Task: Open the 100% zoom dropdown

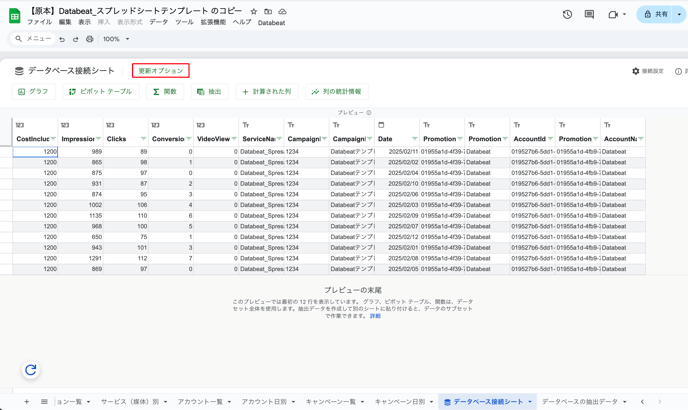Action: pyautogui.click(x=116, y=39)
